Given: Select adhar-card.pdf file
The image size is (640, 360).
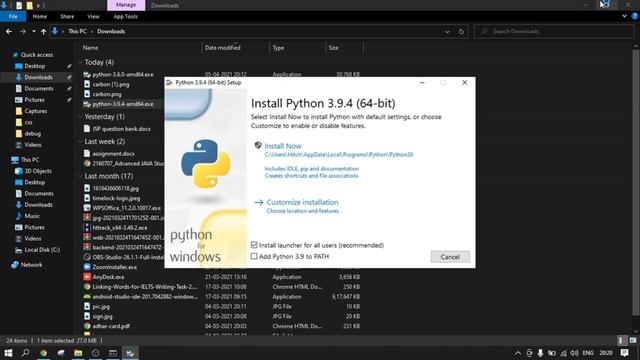Looking at the screenshot, I should click(x=111, y=326).
